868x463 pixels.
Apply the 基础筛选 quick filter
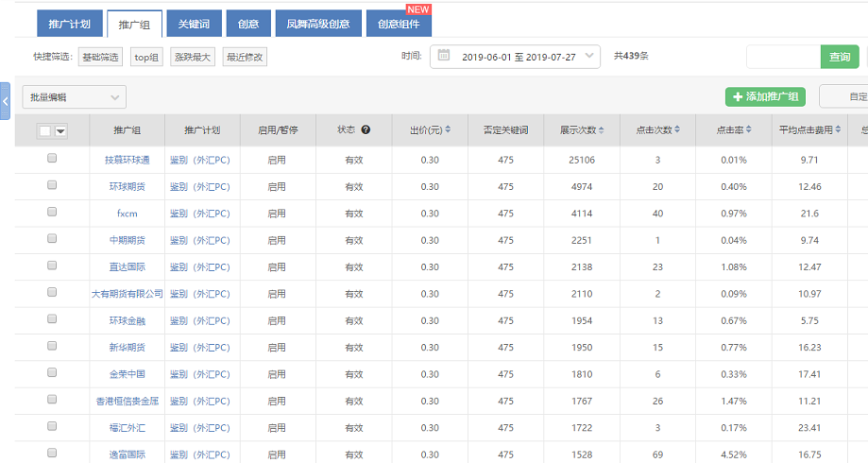[100, 57]
